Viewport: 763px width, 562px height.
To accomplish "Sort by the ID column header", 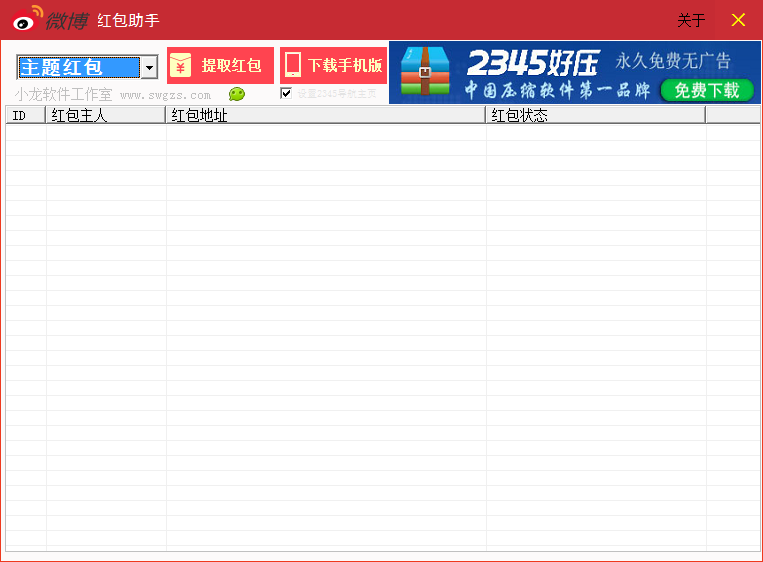I will tap(25, 115).
